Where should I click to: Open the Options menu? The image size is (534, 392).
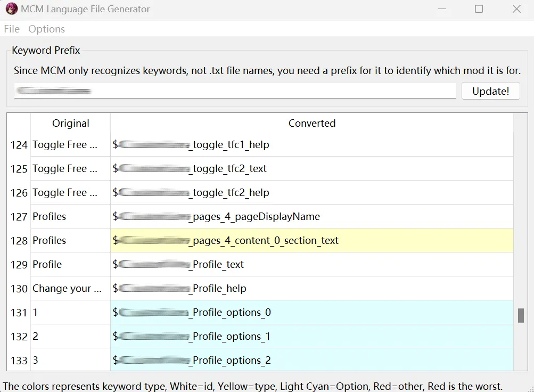pyautogui.click(x=46, y=29)
